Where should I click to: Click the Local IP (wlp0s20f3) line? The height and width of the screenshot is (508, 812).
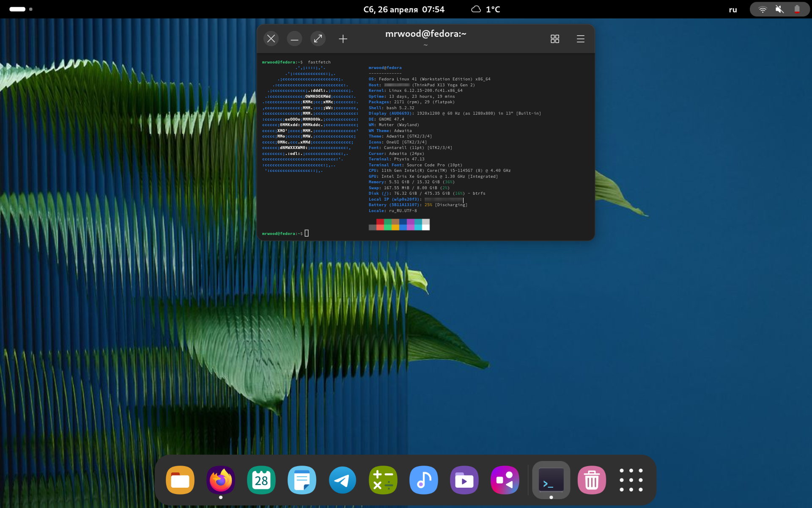[x=416, y=199]
